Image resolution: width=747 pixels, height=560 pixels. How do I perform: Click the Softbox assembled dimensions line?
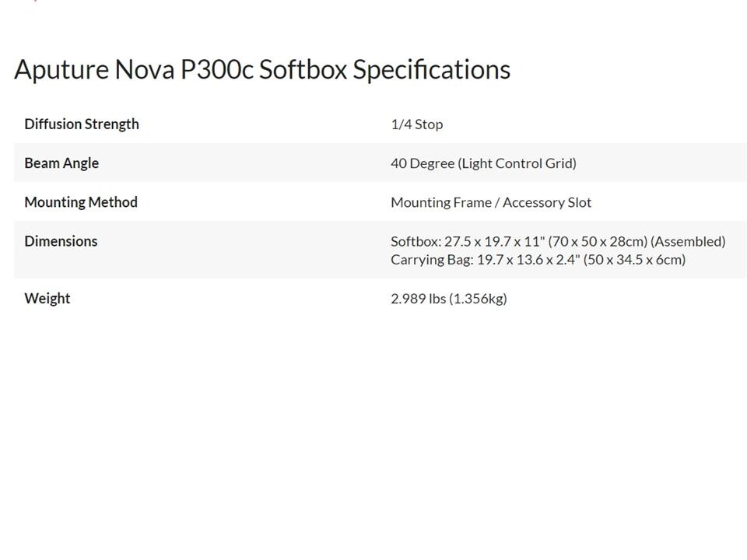[x=559, y=241]
